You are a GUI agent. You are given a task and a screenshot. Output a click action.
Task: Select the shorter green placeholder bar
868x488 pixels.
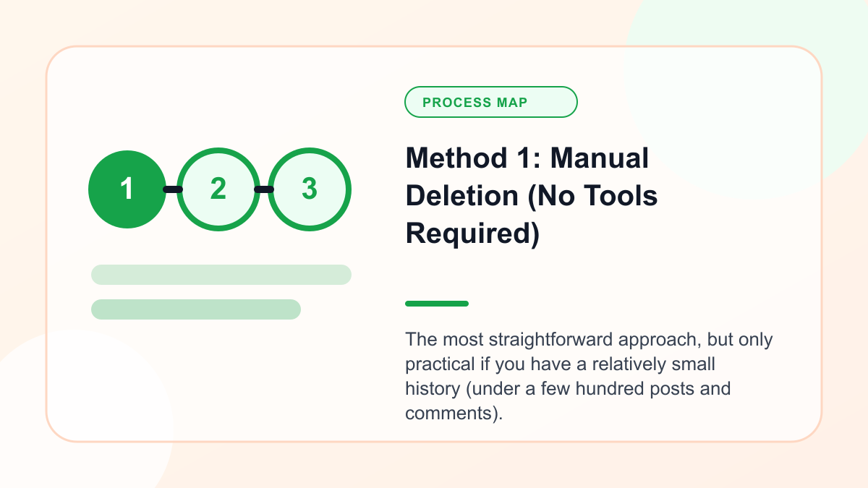pos(196,309)
